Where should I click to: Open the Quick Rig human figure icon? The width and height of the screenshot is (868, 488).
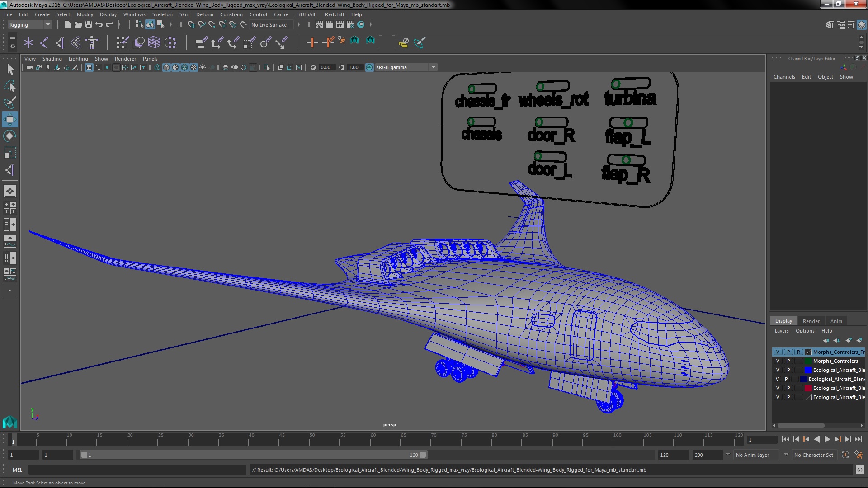tap(92, 42)
